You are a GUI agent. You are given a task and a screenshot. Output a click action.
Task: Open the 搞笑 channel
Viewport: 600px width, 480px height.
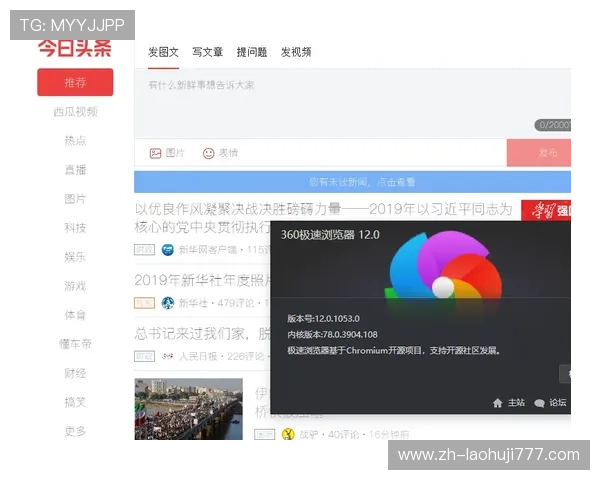75,402
